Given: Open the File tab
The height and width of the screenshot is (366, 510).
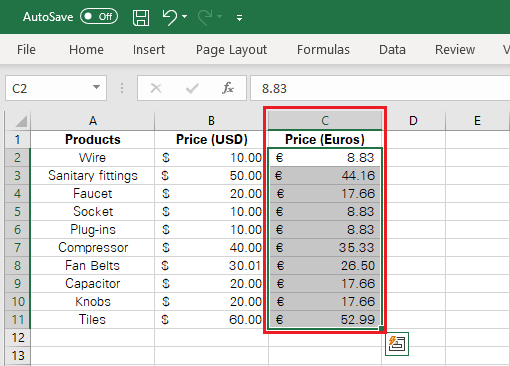Looking at the screenshot, I should (26, 50).
